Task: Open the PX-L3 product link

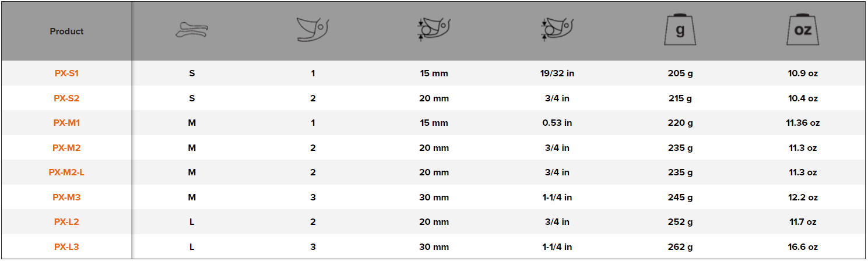Action: 66,247
